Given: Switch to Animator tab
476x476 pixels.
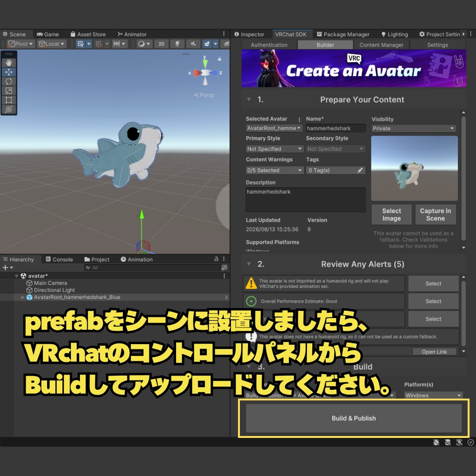Looking at the screenshot, I should [132, 34].
